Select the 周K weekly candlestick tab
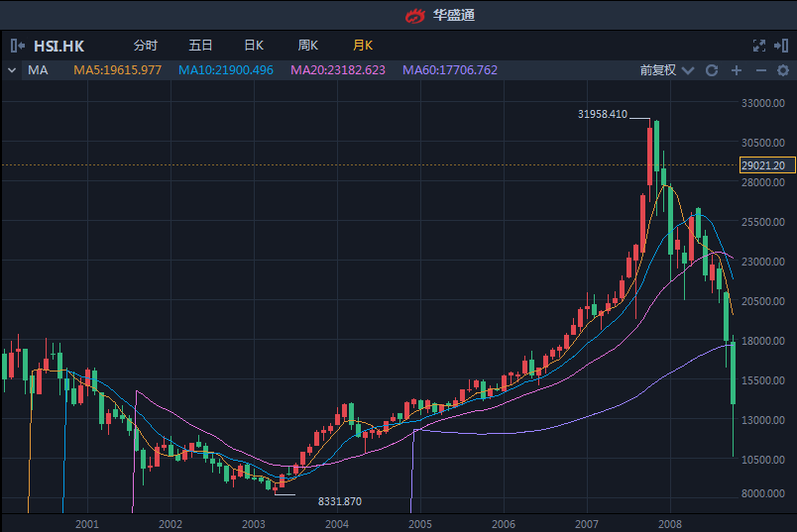Screen dimensions: 797x532 [308, 46]
